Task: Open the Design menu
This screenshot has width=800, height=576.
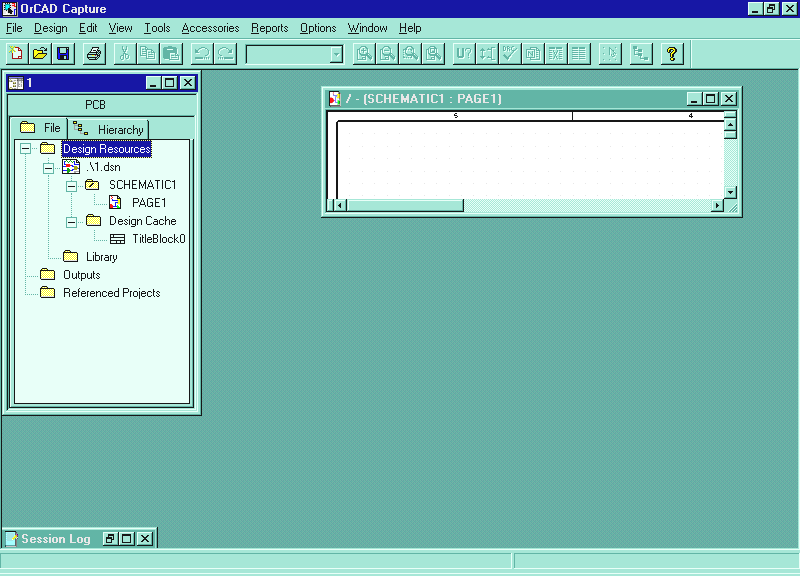Action: pyautogui.click(x=51, y=28)
